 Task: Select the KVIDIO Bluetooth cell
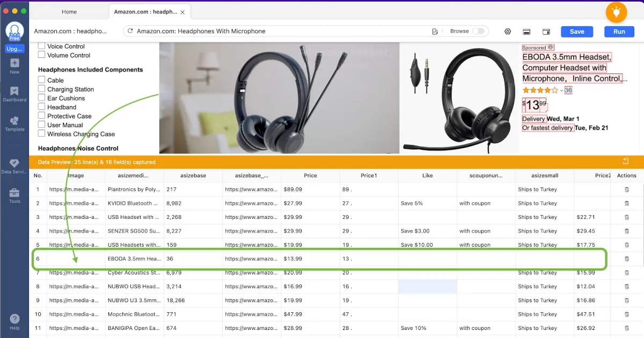pyautogui.click(x=135, y=203)
